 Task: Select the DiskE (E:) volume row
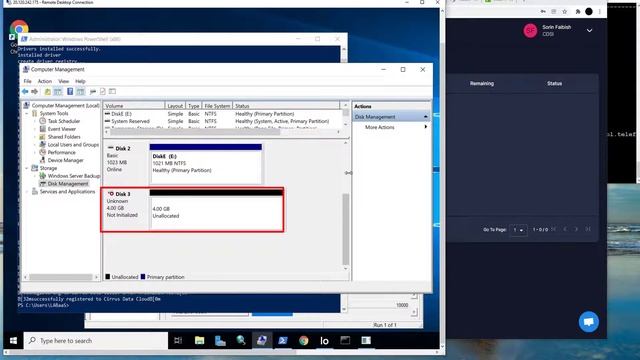click(222, 114)
